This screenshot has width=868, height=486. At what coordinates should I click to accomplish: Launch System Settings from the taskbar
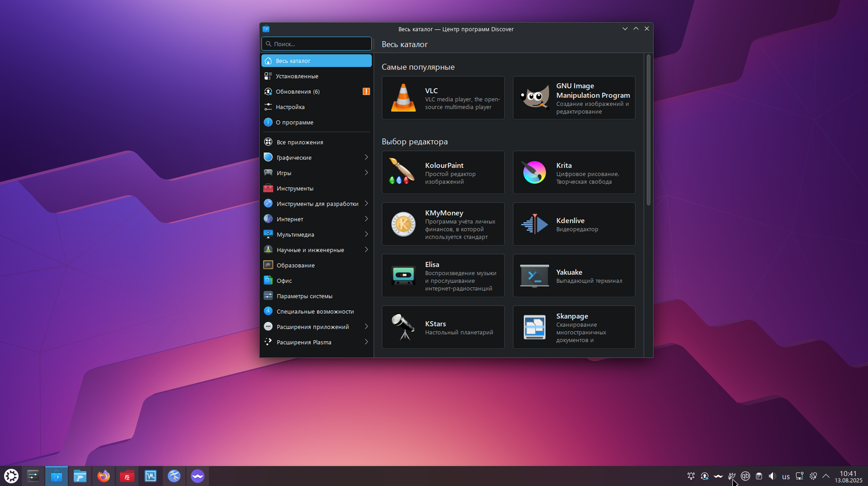pyautogui.click(x=33, y=476)
